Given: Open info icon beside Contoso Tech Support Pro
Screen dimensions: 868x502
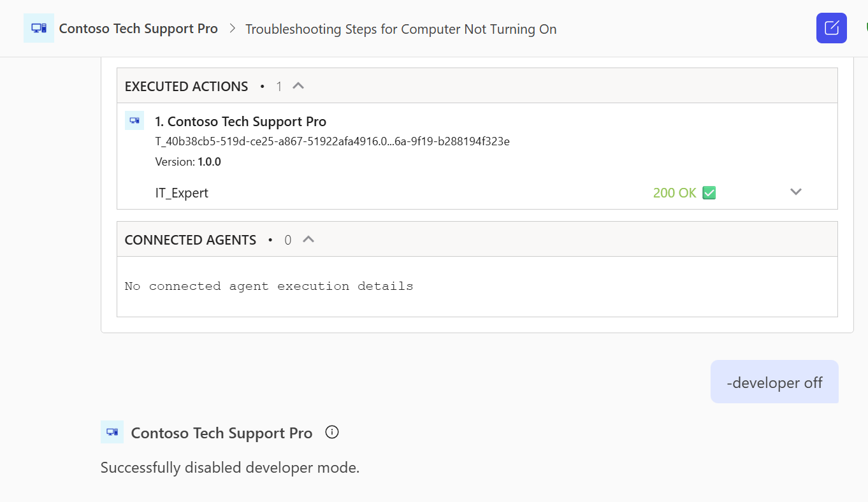Looking at the screenshot, I should point(332,433).
